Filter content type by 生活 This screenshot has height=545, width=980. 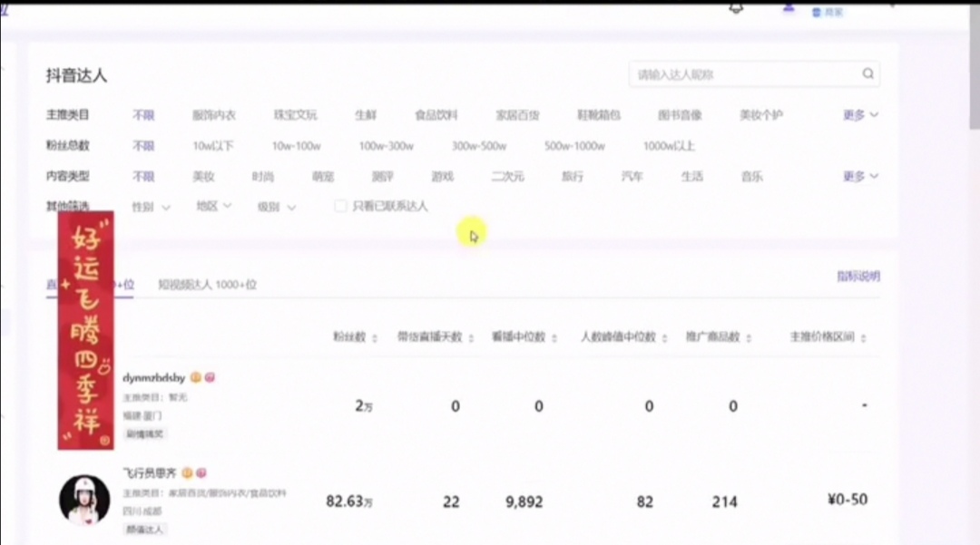coord(691,176)
